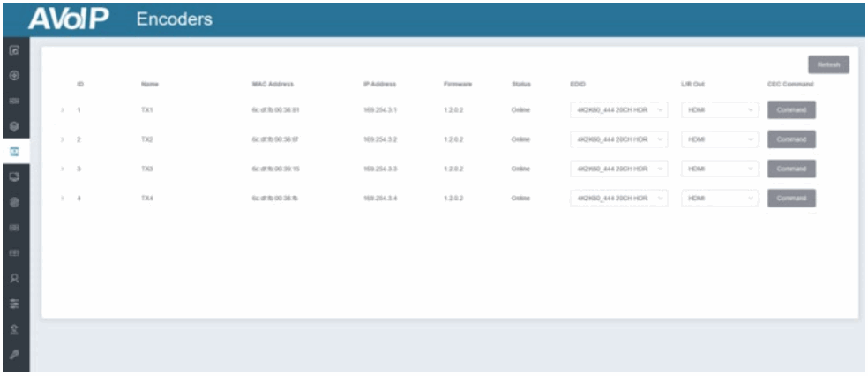
Task: Open the cube icon in the sidebar
Action: pos(15,126)
